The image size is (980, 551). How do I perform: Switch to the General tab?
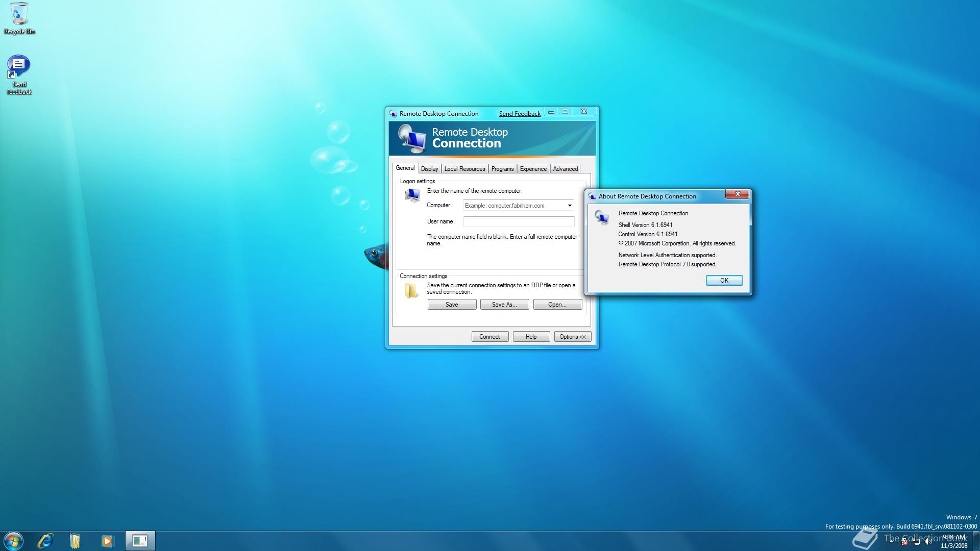(x=405, y=168)
